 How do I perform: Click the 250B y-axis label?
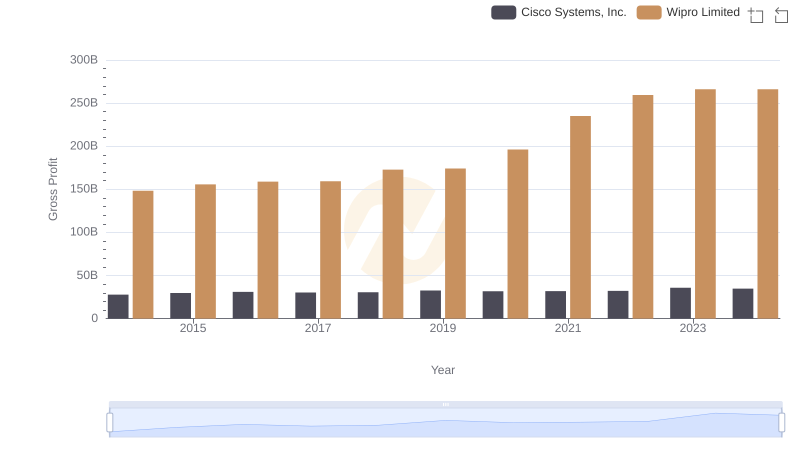click(84, 103)
